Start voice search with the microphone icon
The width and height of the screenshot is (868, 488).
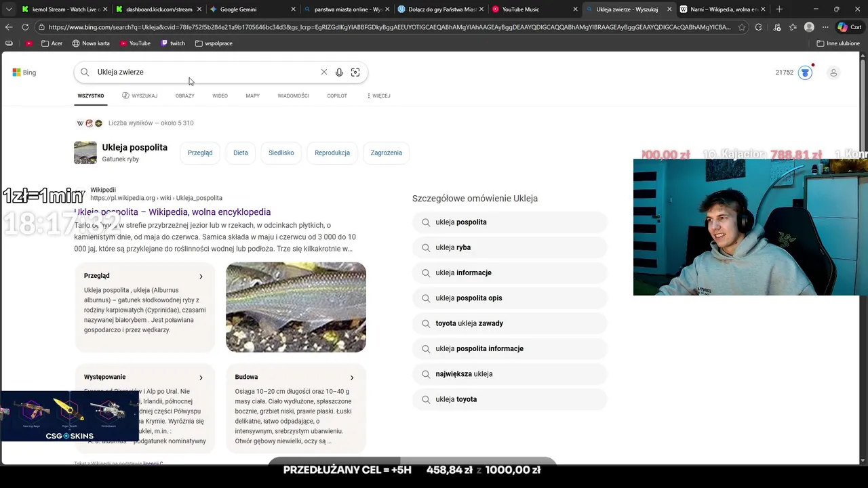click(x=339, y=72)
